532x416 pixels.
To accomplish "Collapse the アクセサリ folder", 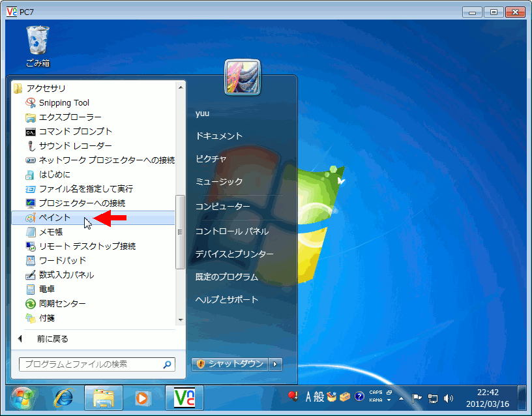I will [46, 88].
